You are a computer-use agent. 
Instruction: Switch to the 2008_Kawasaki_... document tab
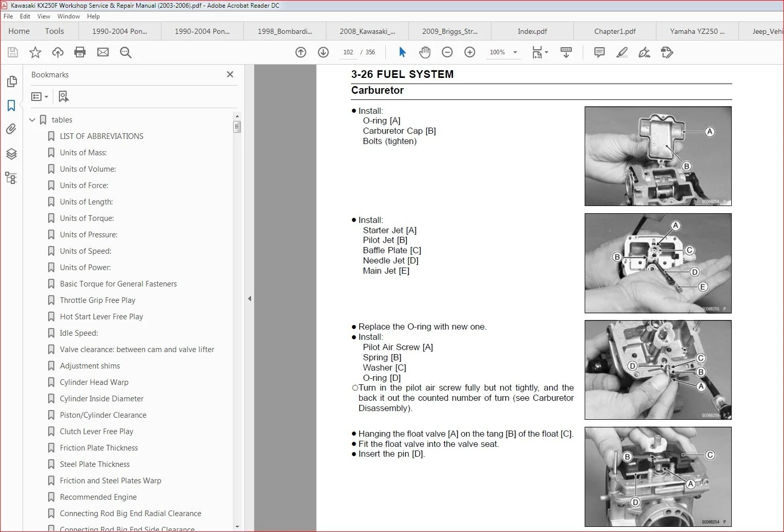(x=367, y=31)
